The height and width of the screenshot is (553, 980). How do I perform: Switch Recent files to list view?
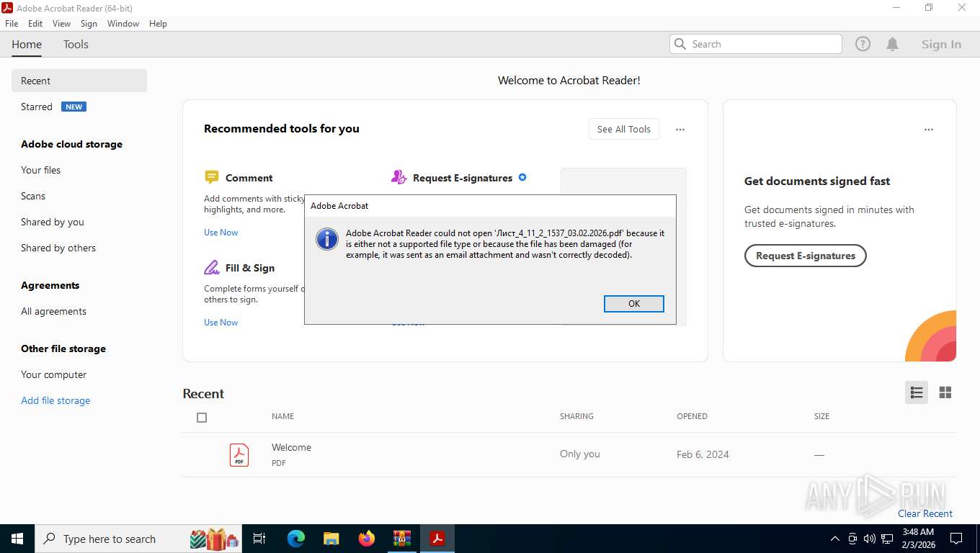pos(917,392)
